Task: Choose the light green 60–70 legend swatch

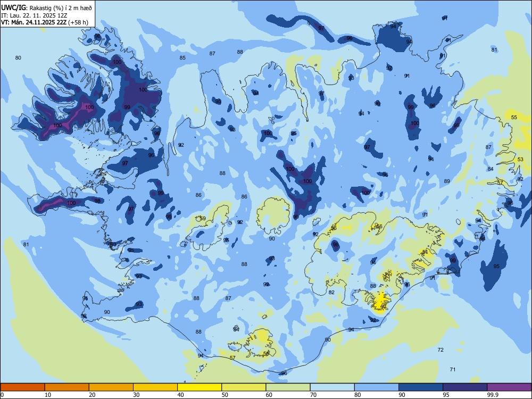Action: (x=288, y=387)
